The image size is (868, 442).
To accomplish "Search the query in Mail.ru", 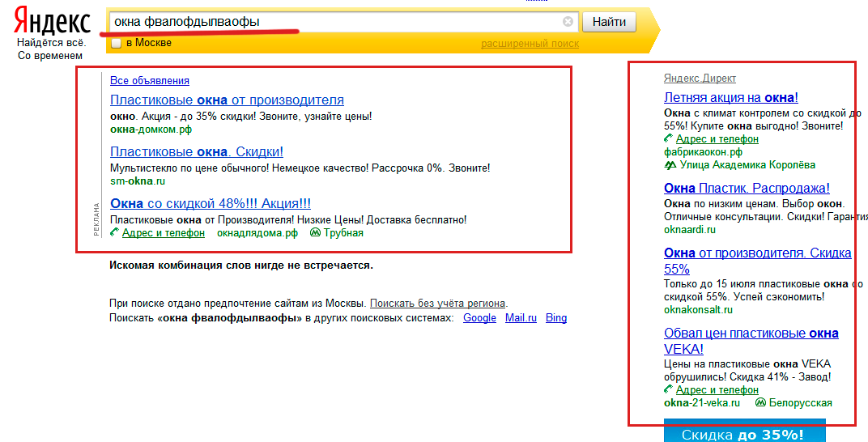I will coord(521,318).
